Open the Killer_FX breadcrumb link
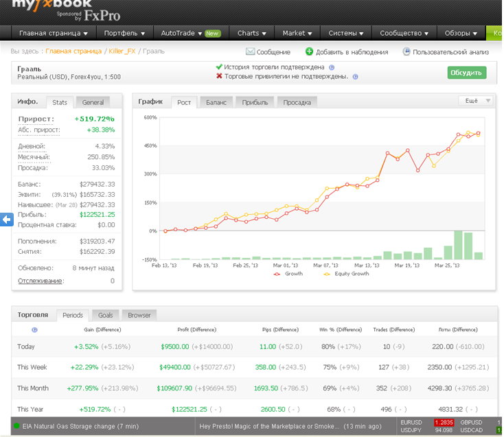 point(122,51)
